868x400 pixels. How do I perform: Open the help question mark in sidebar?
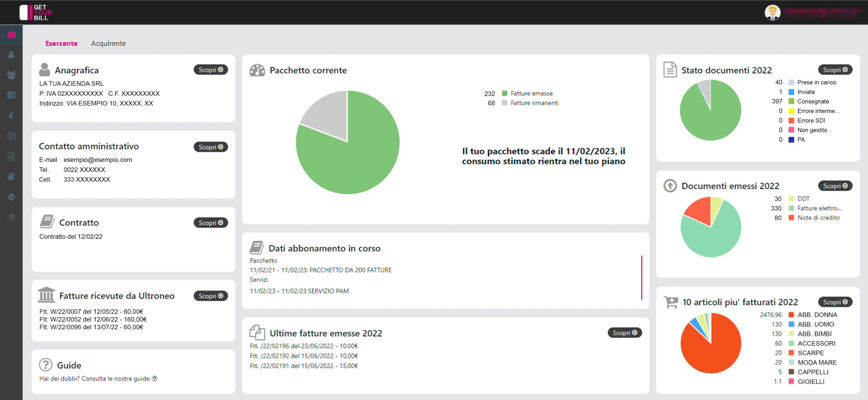click(x=11, y=217)
